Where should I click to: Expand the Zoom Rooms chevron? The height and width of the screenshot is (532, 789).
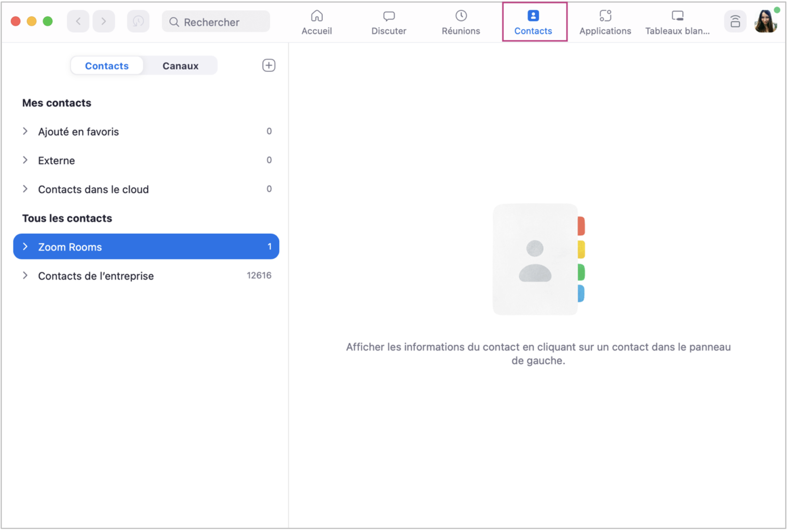25,247
